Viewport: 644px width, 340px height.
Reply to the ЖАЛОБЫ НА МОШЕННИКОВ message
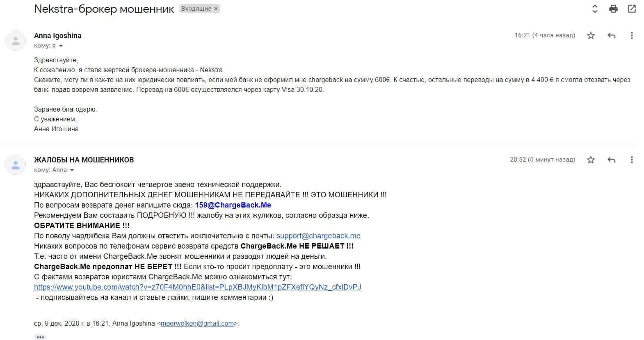click(x=611, y=160)
